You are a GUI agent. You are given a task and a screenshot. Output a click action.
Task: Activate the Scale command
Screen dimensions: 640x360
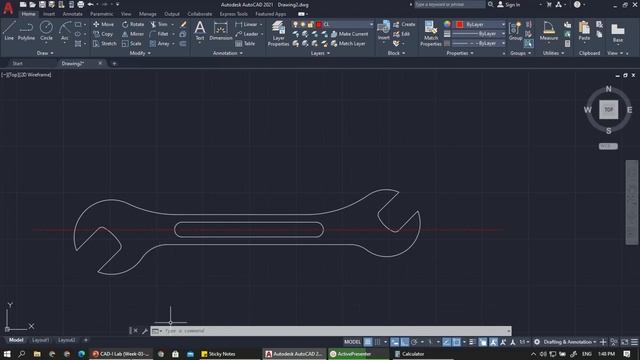[131, 43]
